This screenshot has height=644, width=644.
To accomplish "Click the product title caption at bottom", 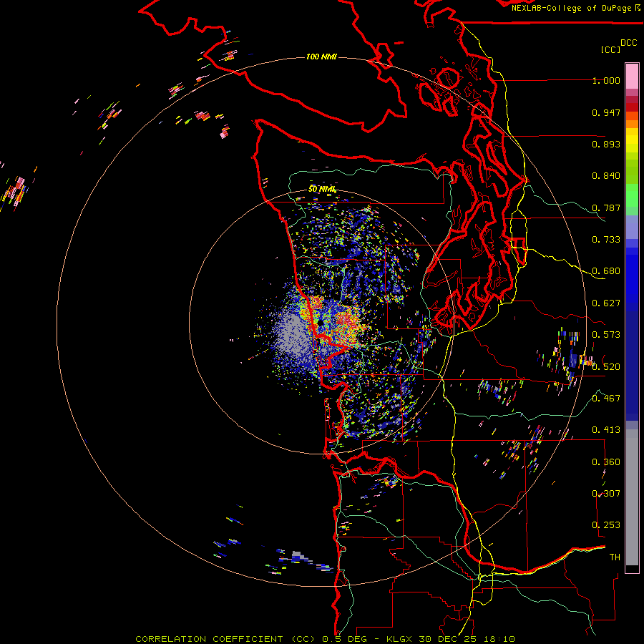I will coord(325,639).
